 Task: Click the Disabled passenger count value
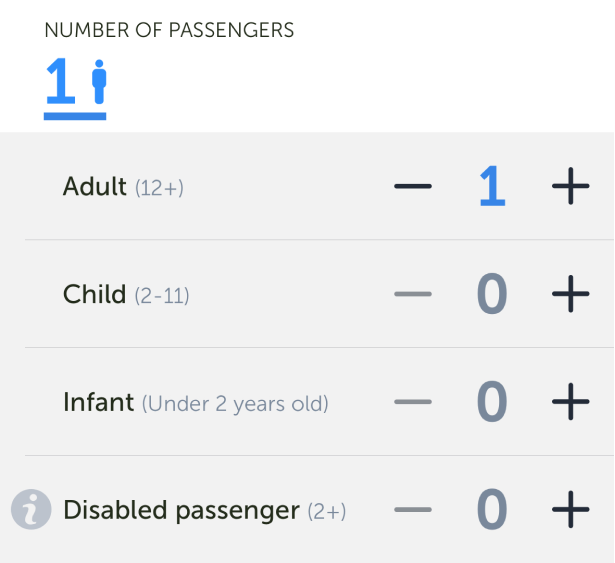(491, 510)
